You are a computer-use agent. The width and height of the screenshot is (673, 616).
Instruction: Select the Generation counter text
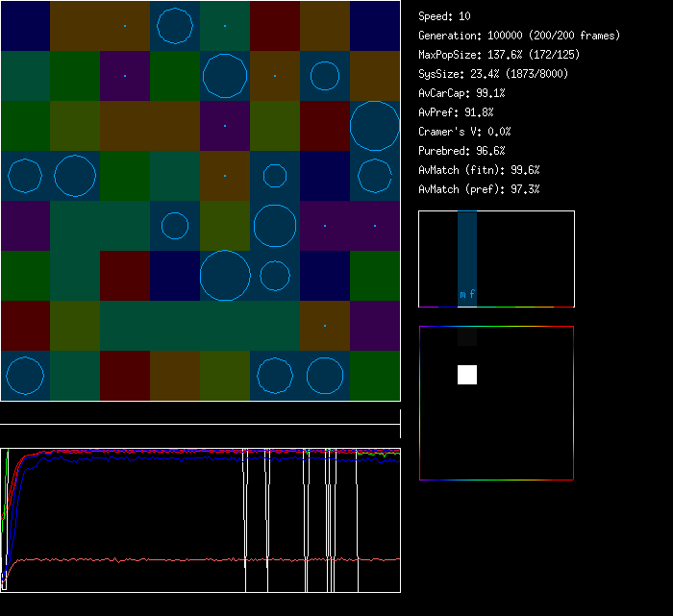tap(518, 36)
